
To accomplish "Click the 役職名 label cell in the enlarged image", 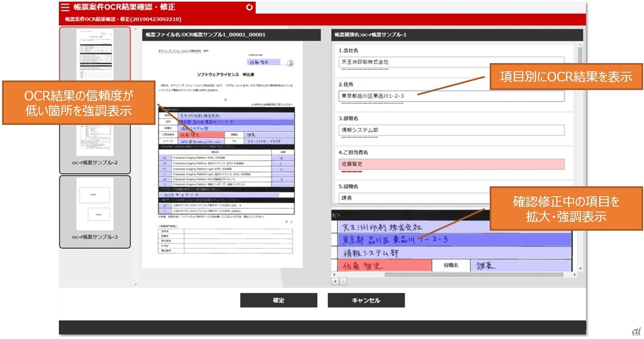I will pos(451,266).
